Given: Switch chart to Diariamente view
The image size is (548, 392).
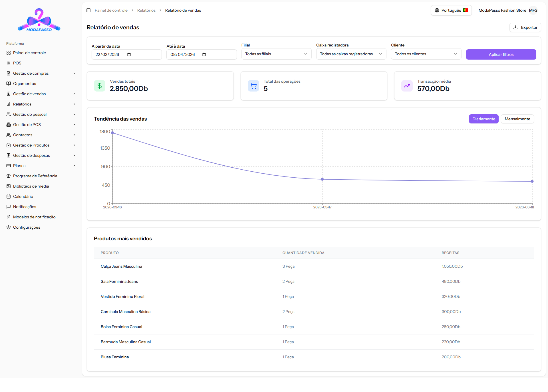Looking at the screenshot, I should (x=483, y=119).
